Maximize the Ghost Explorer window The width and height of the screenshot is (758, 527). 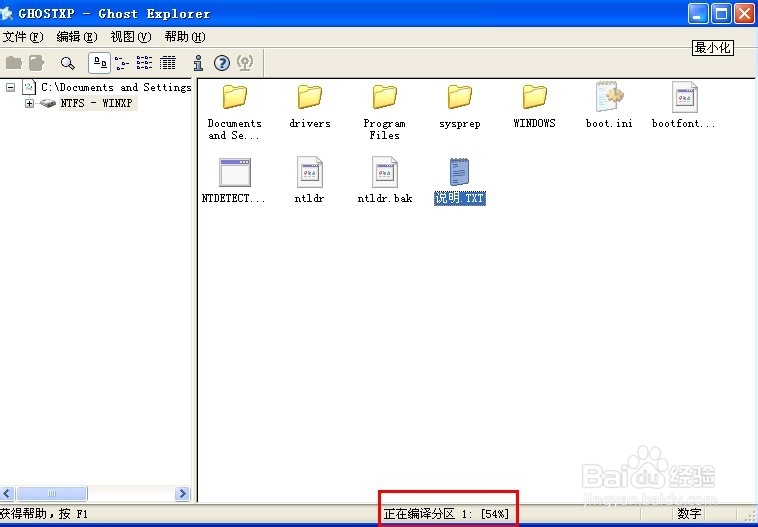click(721, 14)
